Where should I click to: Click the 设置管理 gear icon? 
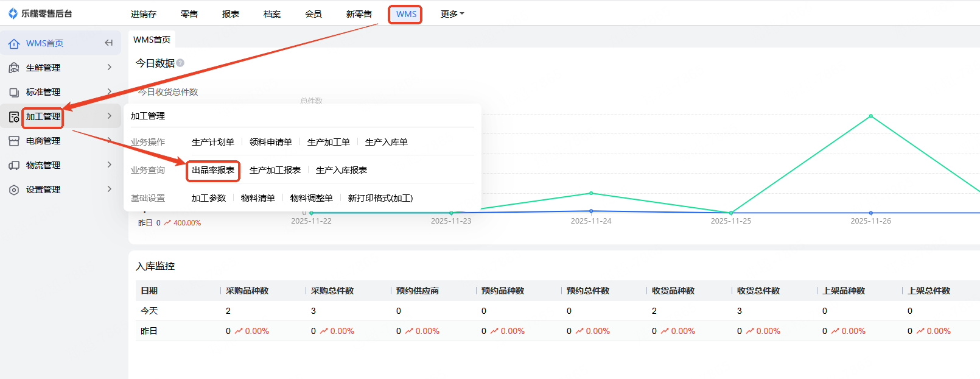coord(14,189)
